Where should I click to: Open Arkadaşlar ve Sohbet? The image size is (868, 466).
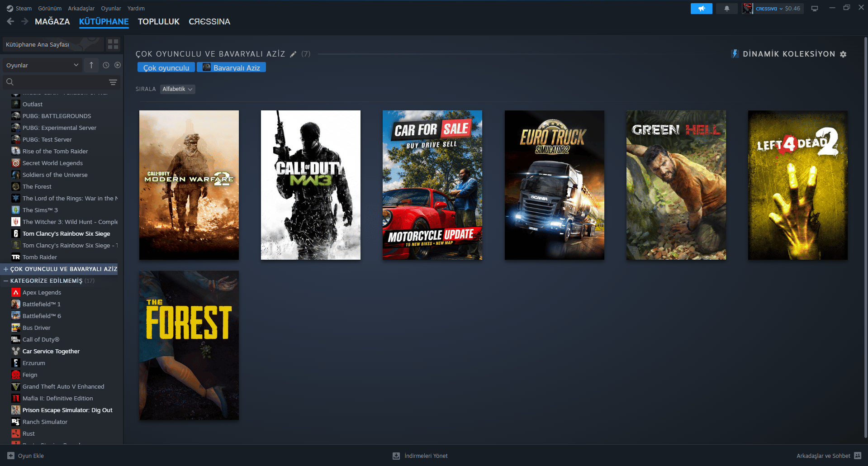829,456
